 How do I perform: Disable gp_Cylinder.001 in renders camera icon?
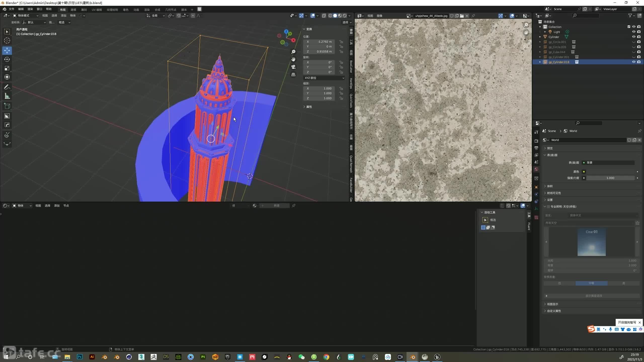coord(639,57)
